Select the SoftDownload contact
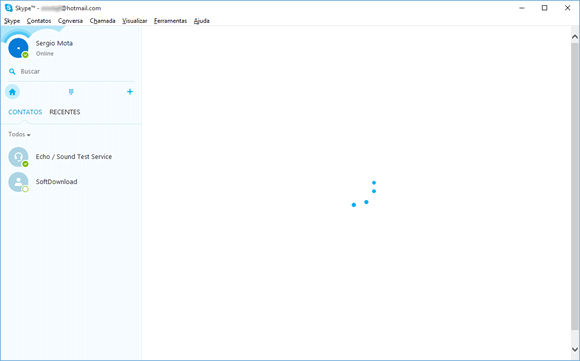The height and width of the screenshot is (361, 580). (x=71, y=182)
